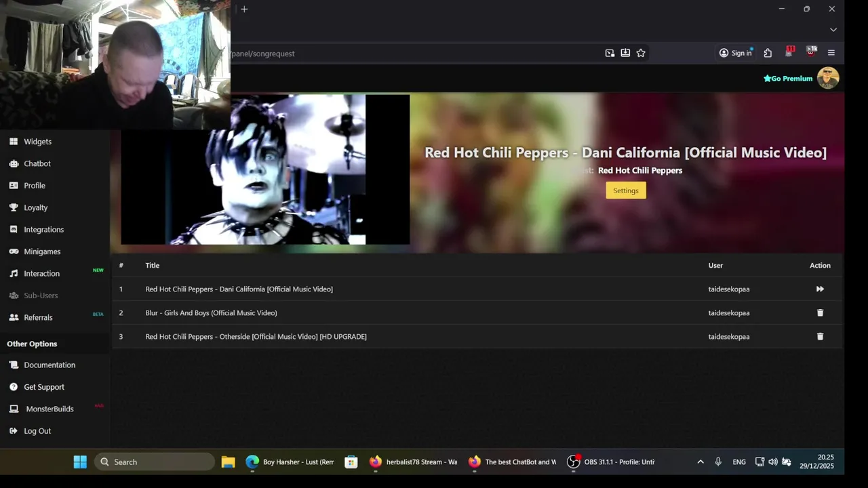
Task: Click the browser address bar
Action: [x=414, y=54]
